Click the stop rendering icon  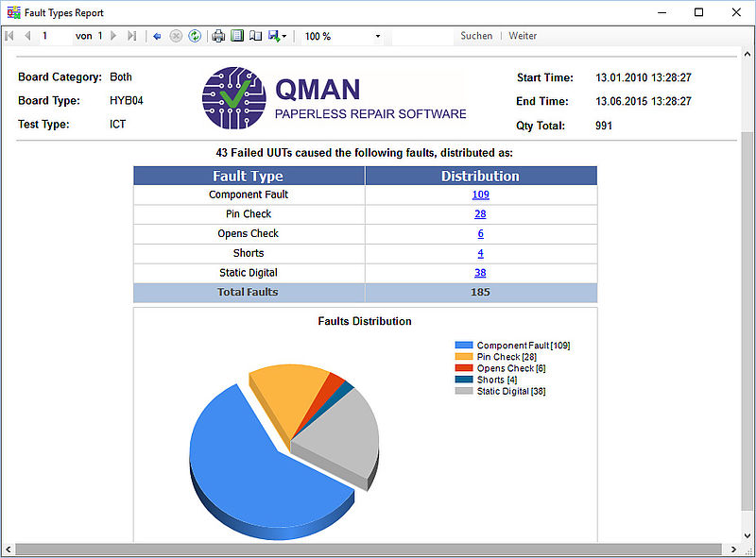pyautogui.click(x=176, y=36)
